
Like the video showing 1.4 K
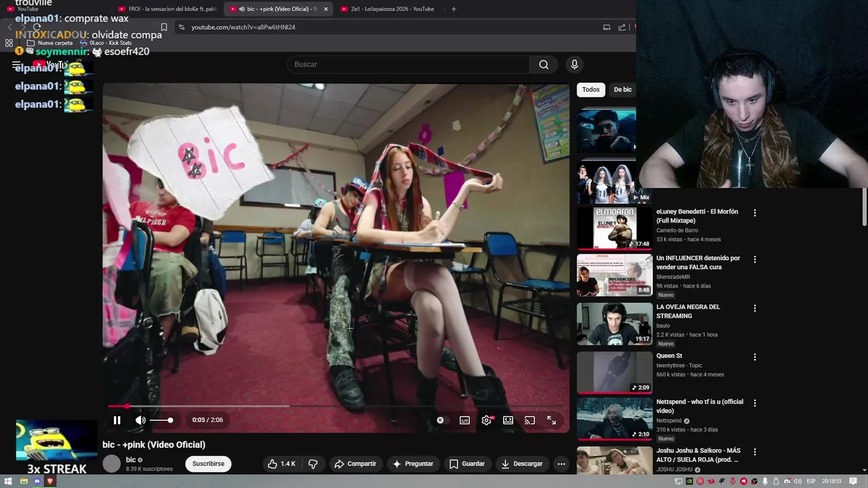(x=281, y=464)
